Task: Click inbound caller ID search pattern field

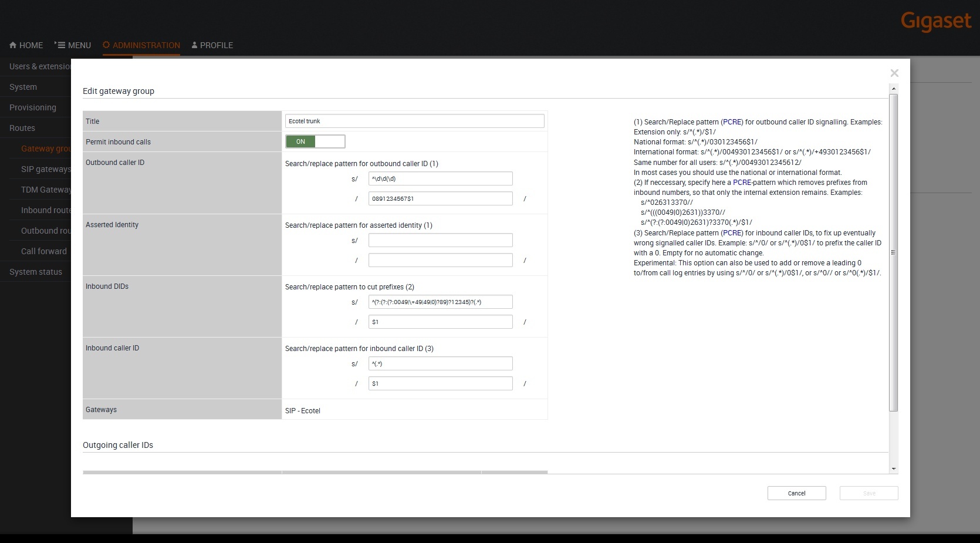Action: pos(441,363)
